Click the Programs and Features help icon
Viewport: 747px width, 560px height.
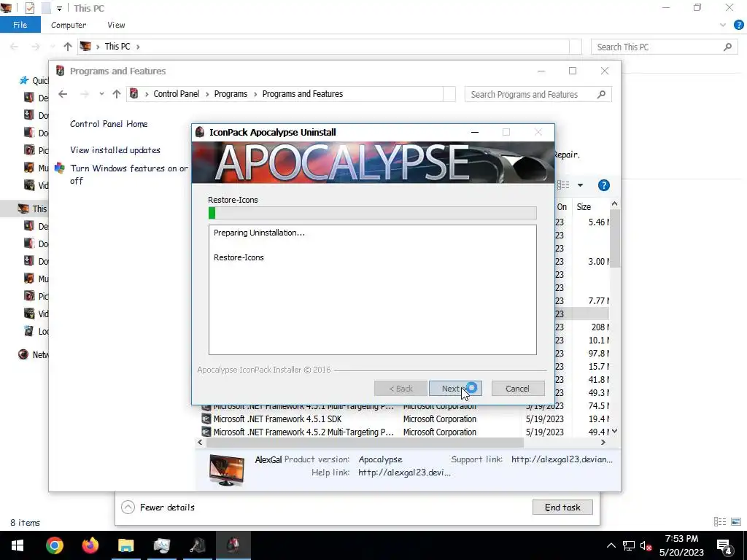tap(603, 185)
